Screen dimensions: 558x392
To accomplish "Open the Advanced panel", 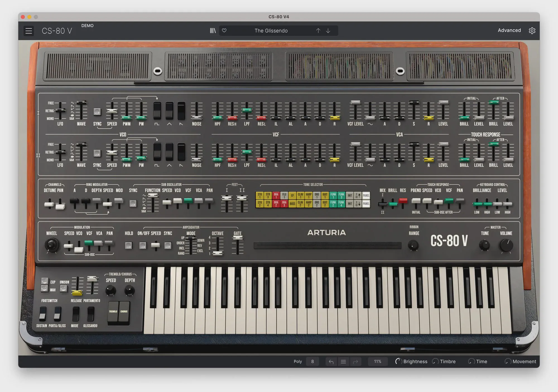I will pyautogui.click(x=509, y=30).
